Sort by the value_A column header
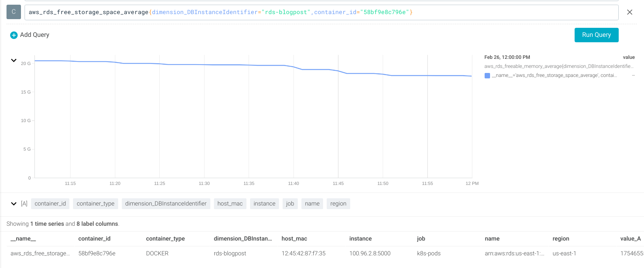Screen dimensions: 644x268 631,239
